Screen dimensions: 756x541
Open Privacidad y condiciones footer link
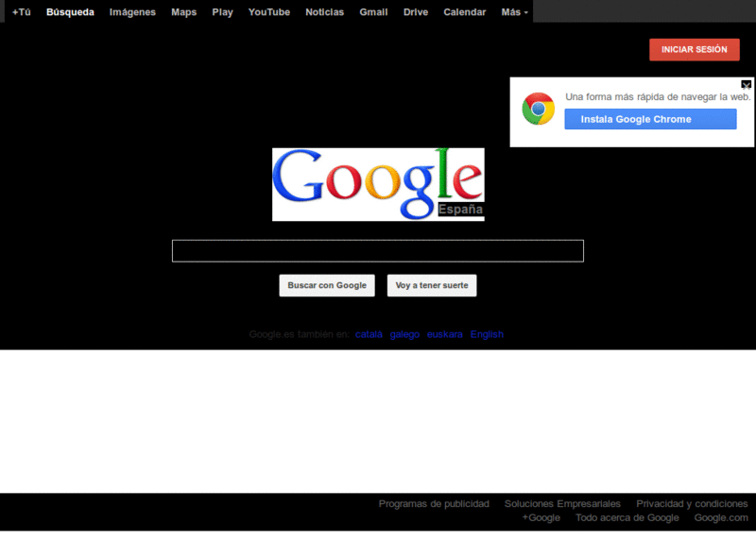[692, 504]
